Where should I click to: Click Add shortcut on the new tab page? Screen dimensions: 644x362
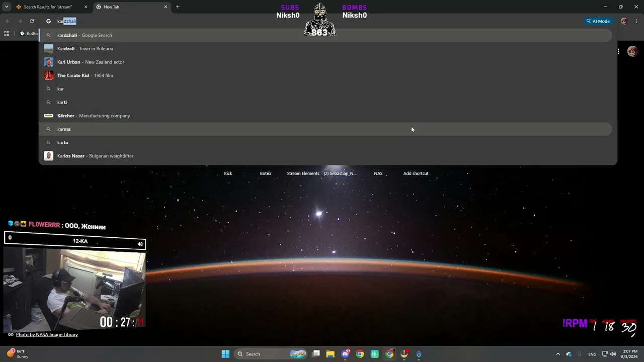(x=416, y=173)
